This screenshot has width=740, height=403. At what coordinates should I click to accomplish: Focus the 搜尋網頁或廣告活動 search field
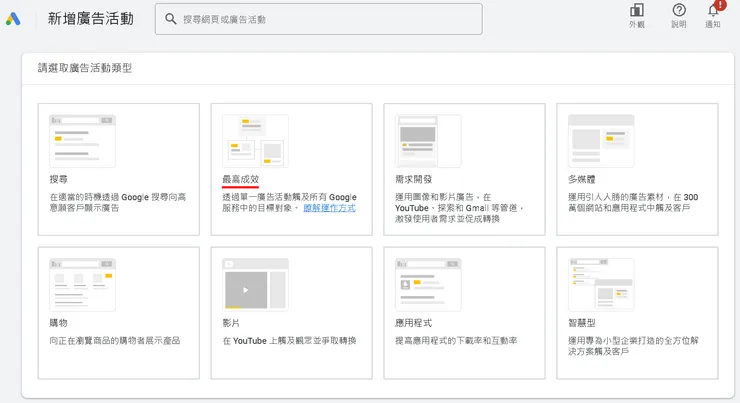point(319,19)
